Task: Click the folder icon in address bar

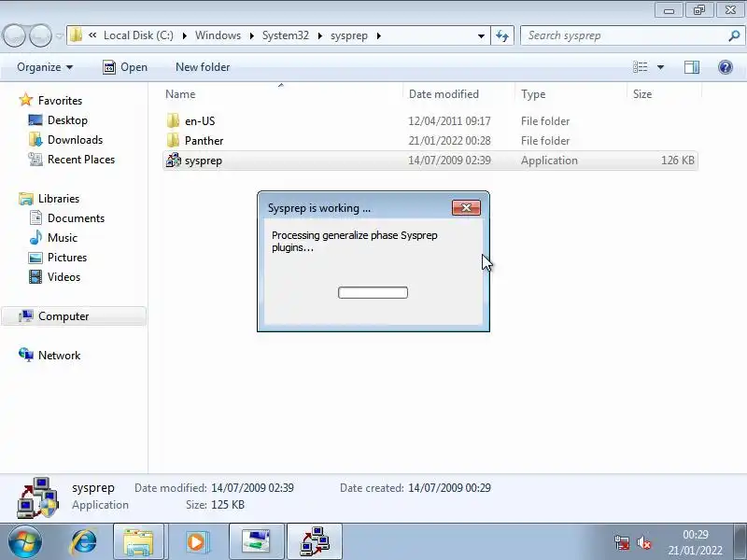Action: point(76,35)
